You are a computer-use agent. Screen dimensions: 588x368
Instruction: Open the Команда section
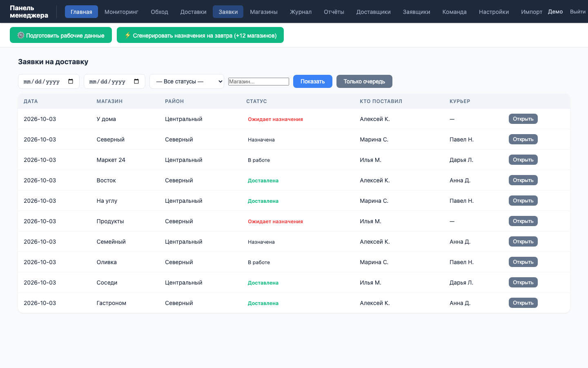454,12
